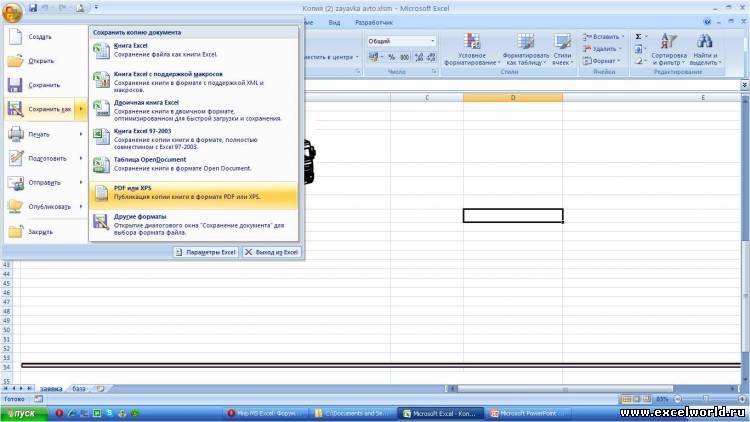Click the decrease decimal icon
Screen dimensions: 750x422
click(x=431, y=57)
